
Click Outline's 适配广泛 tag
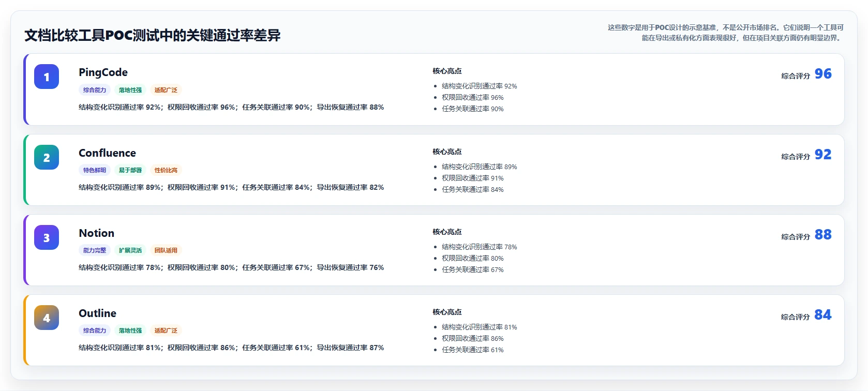click(166, 330)
